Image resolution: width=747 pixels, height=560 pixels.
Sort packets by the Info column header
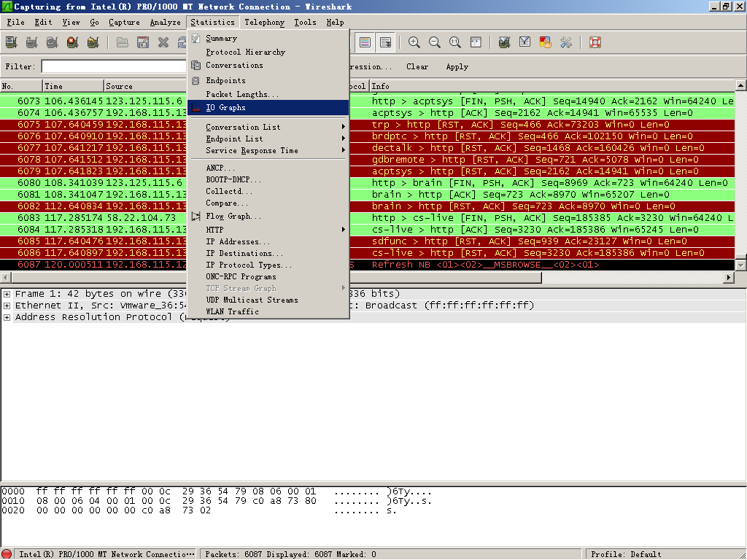click(x=552, y=86)
